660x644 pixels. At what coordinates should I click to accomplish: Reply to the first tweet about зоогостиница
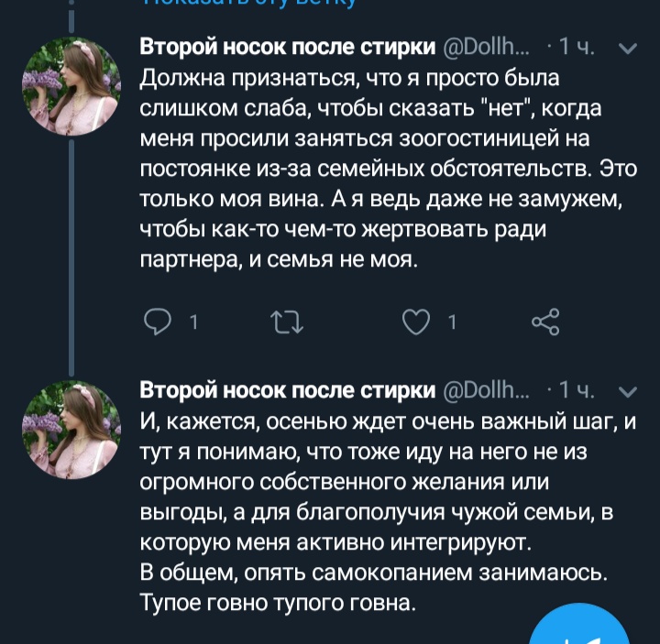tap(161, 321)
